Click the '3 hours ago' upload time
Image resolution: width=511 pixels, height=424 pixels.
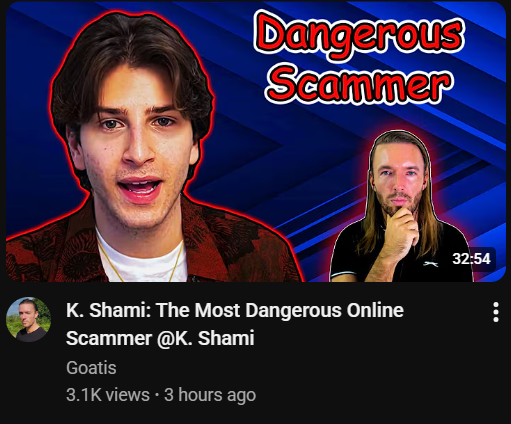point(210,395)
